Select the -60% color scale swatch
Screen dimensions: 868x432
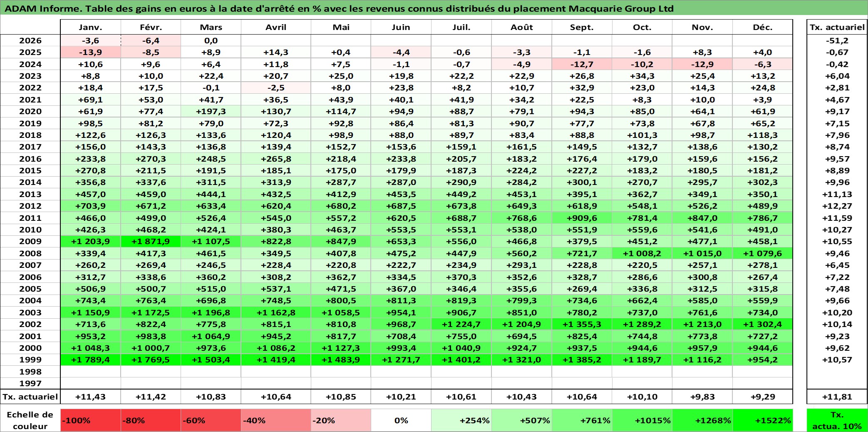[211, 420]
